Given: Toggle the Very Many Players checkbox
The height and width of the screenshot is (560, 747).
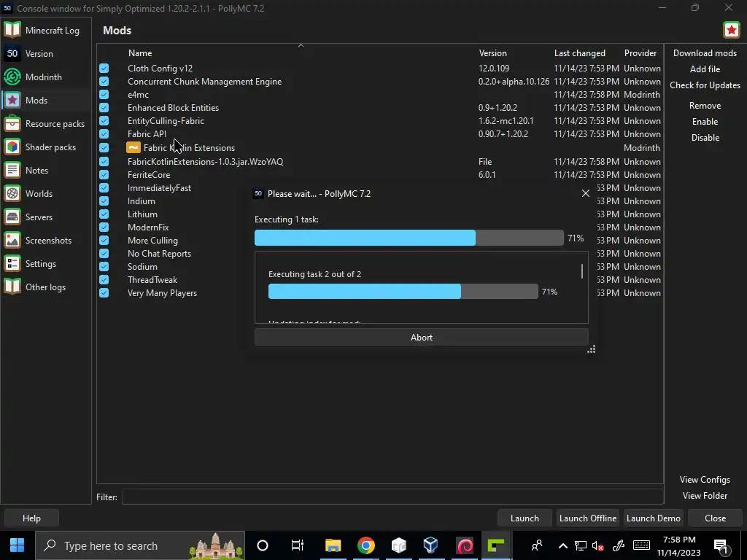Looking at the screenshot, I should coord(104,293).
